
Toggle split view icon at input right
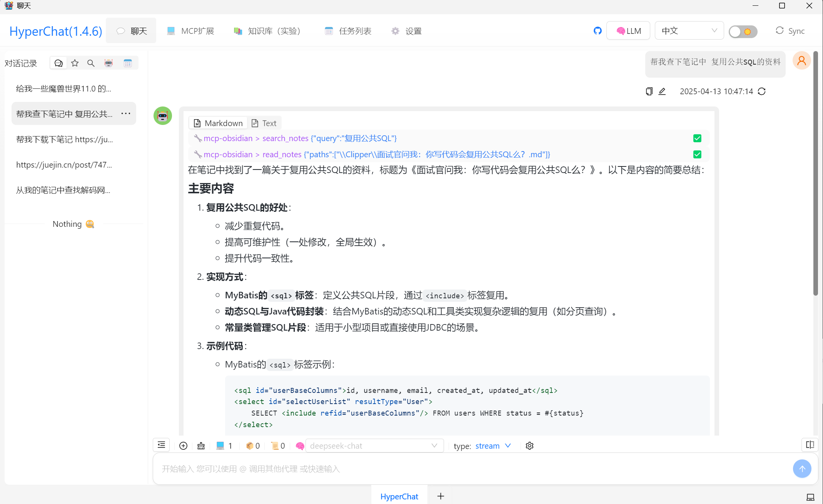pyautogui.click(x=810, y=445)
